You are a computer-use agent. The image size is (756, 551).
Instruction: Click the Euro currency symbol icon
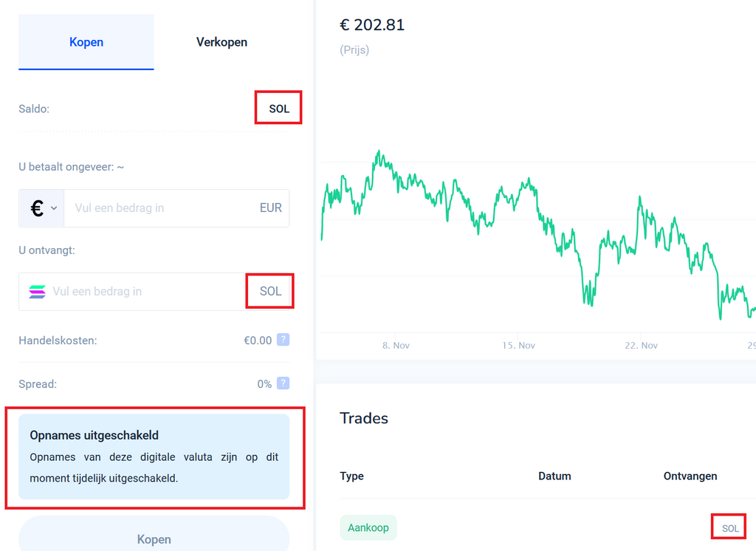click(37, 208)
